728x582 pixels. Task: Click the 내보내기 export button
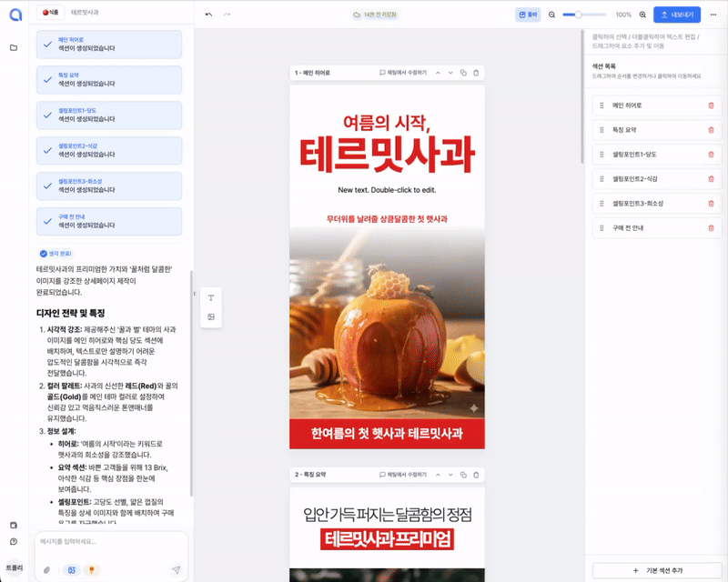click(676, 15)
